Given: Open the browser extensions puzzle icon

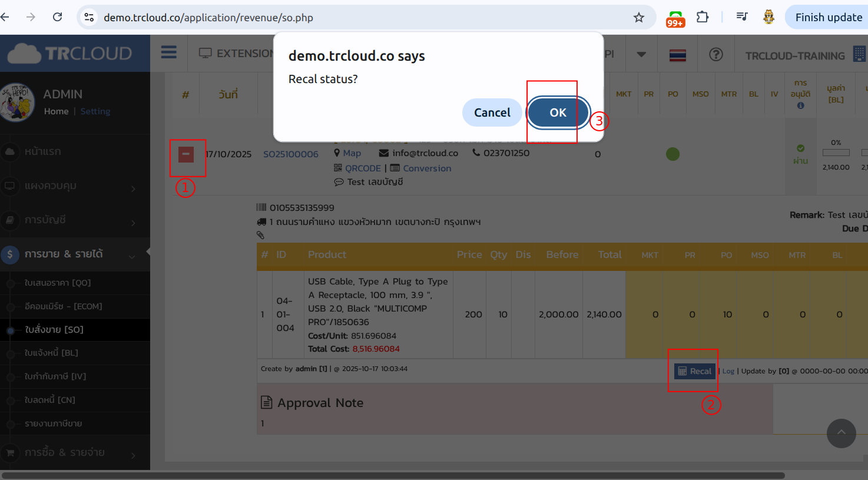Looking at the screenshot, I should pos(703,17).
